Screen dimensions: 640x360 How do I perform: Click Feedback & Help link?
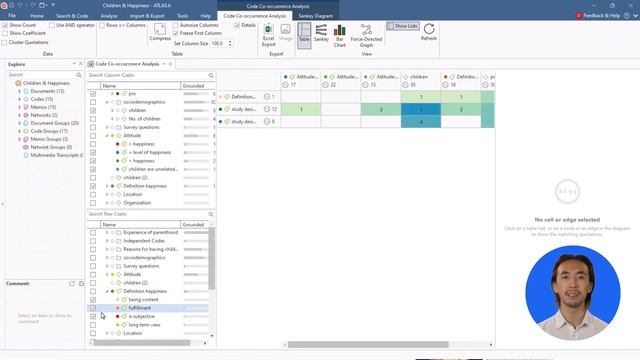click(x=602, y=16)
